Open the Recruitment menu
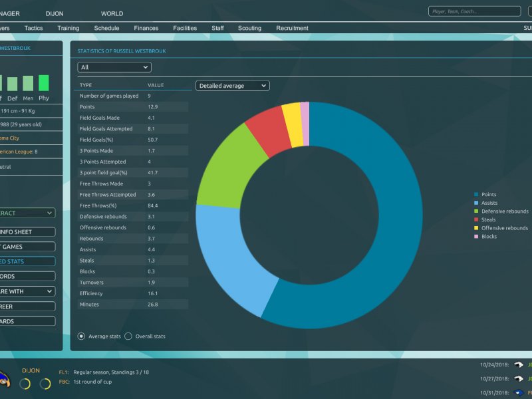 pyautogui.click(x=292, y=28)
